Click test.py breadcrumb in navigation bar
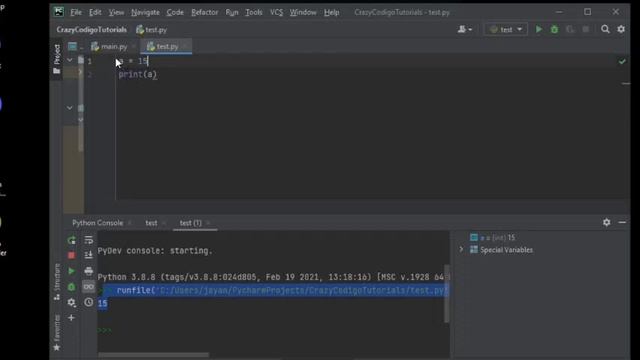The height and width of the screenshot is (360, 640). click(x=151, y=29)
